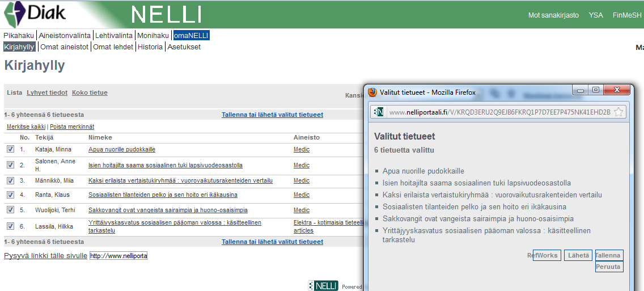Image resolution: width=644 pixels, height=291 pixels.
Task: Open the Omat lehdet subtab
Action: pos(113,47)
